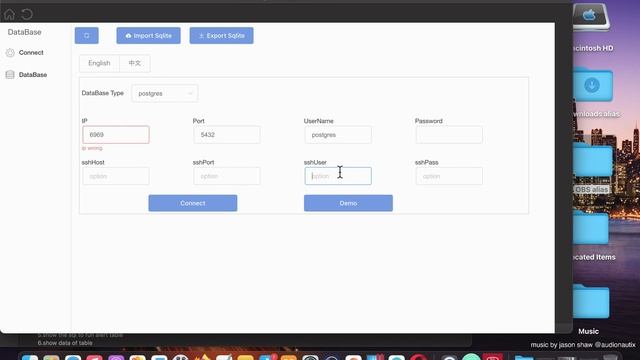Click the DataBase sidebar stack icon
The image size is (640, 360).
point(10,75)
